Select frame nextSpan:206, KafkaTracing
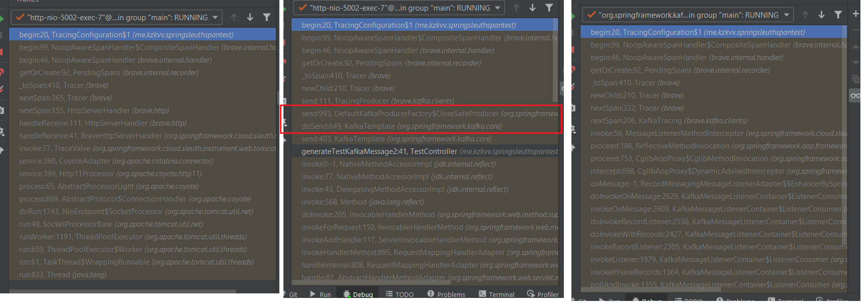Image resolution: width=868 pixels, height=305 pixels. click(x=714, y=121)
